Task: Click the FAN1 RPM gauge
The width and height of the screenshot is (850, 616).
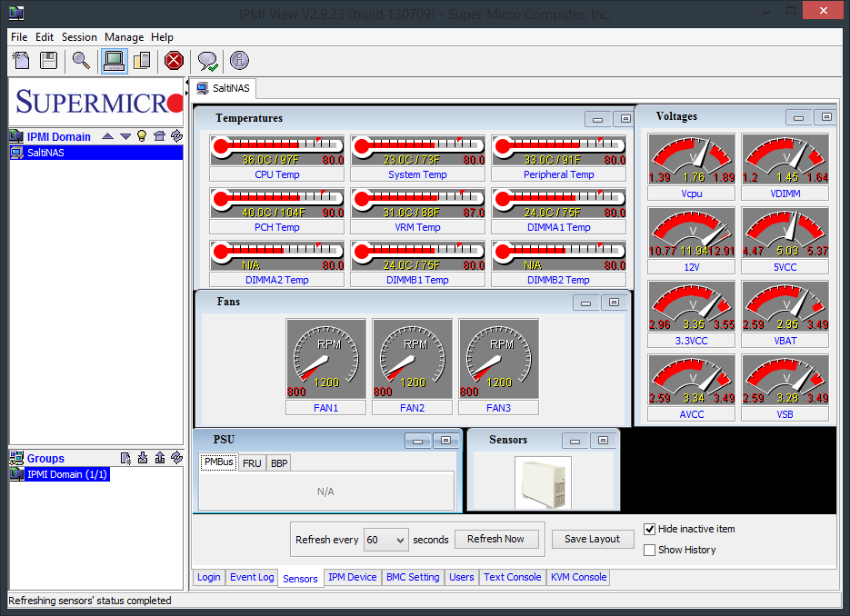Action: point(325,359)
